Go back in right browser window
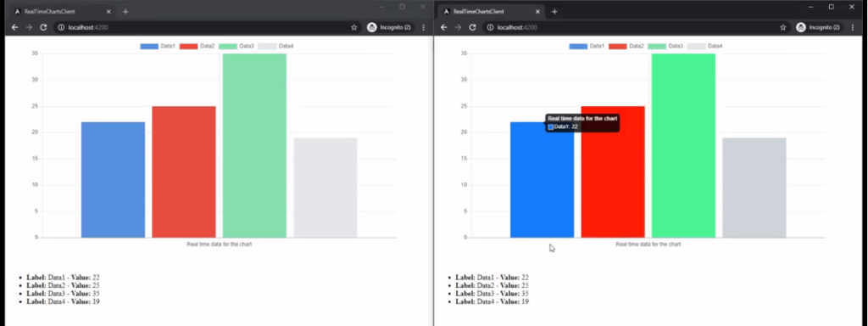 point(444,27)
